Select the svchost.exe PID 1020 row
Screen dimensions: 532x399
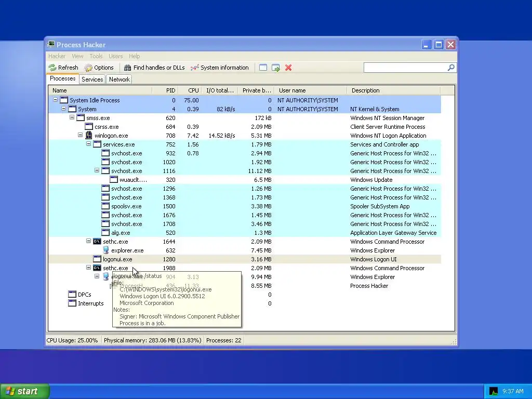click(x=245, y=162)
